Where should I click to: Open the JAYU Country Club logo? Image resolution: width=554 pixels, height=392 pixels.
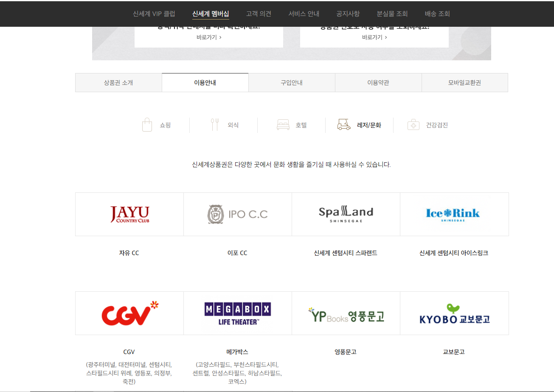pos(129,214)
